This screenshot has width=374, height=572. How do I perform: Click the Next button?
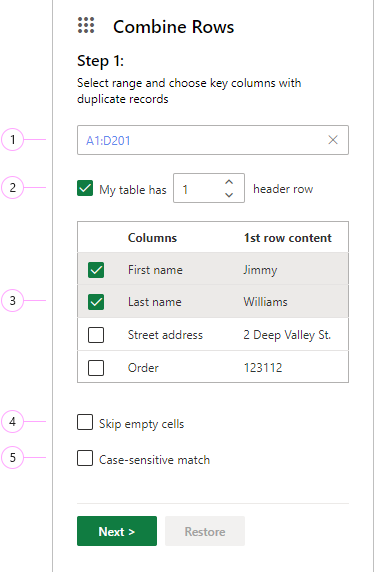pyautogui.click(x=117, y=531)
